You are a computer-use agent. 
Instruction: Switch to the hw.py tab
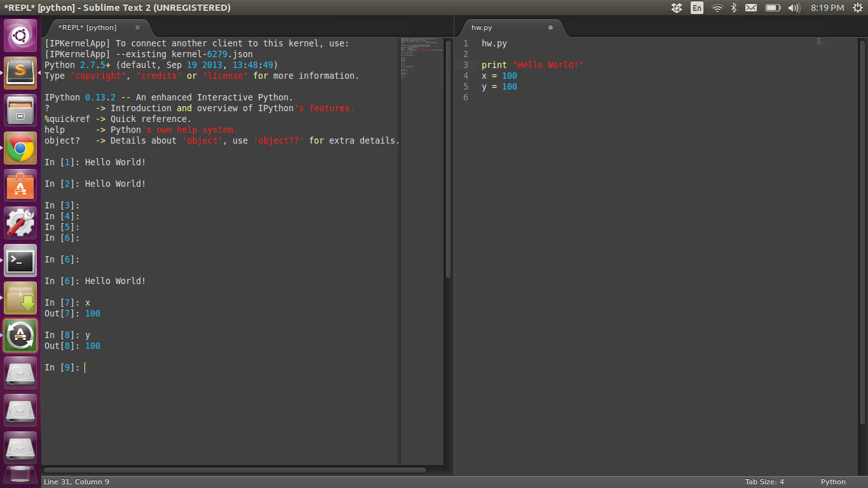(x=482, y=27)
